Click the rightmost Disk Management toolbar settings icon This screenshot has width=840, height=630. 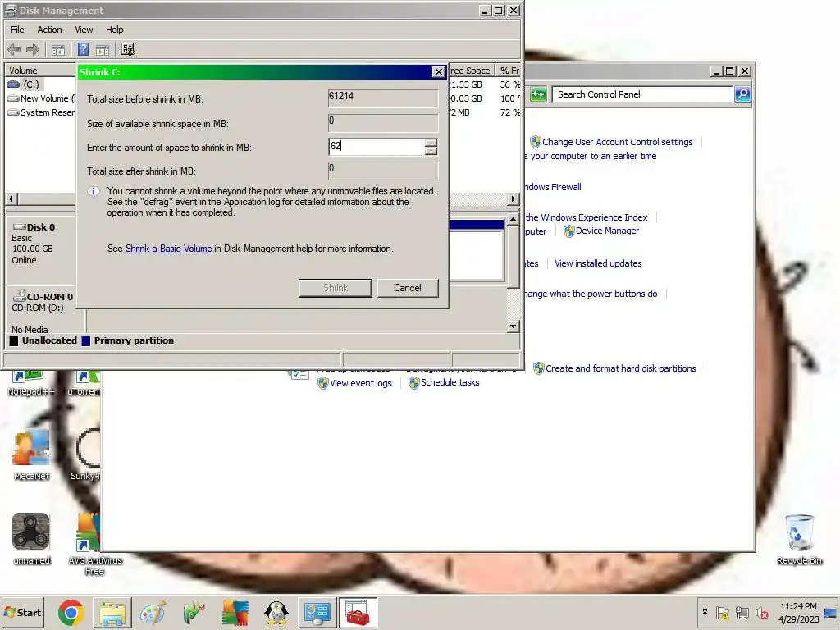pyautogui.click(x=128, y=50)
